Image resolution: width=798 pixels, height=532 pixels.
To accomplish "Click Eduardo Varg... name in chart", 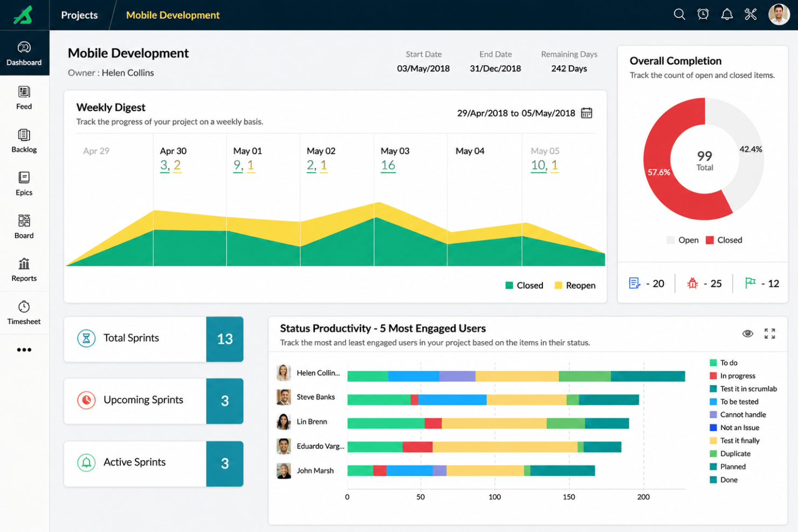I will tap(320, 446).
